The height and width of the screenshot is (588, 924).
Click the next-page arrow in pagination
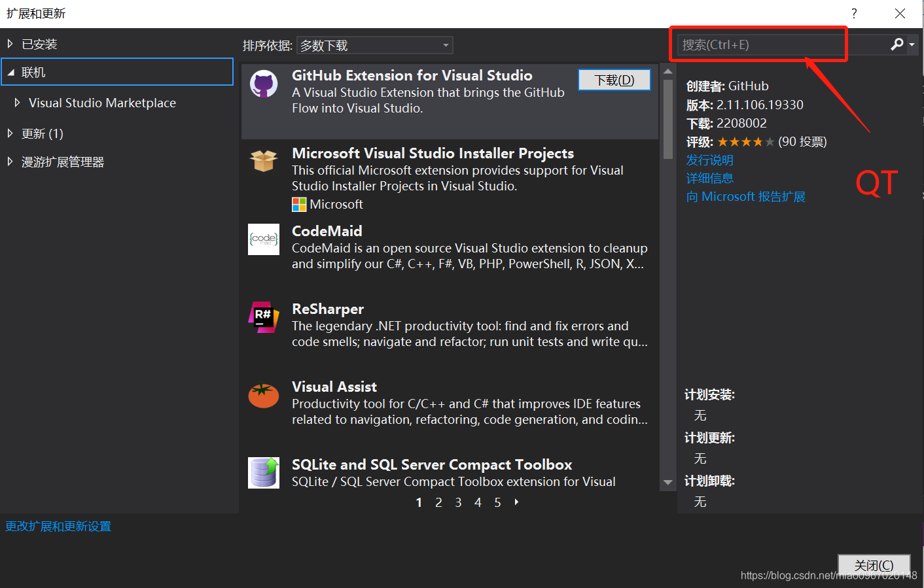[x=517, y=502]
